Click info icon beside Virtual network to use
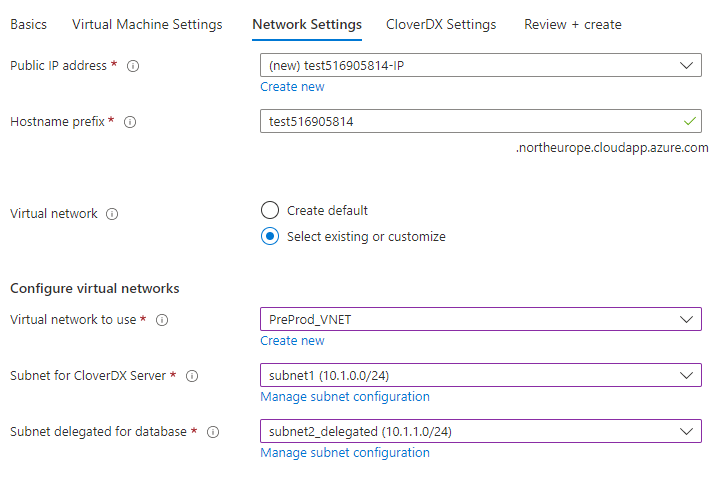 coord(162,320)
